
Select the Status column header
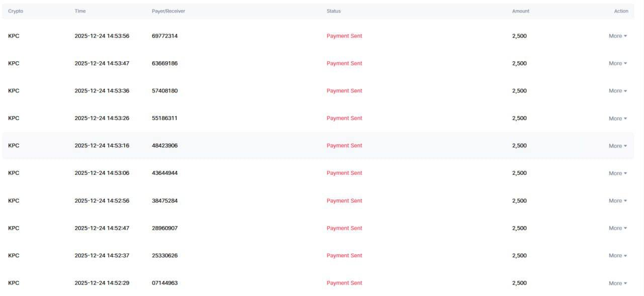pyautogui.click(x=333, y=11)
